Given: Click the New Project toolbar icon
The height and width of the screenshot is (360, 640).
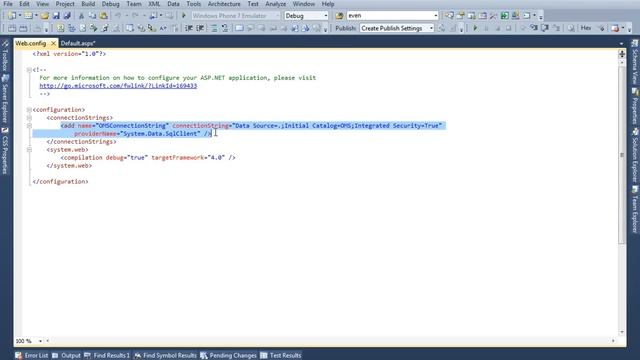Looking at the screenshot, I should tap(12, 16).
